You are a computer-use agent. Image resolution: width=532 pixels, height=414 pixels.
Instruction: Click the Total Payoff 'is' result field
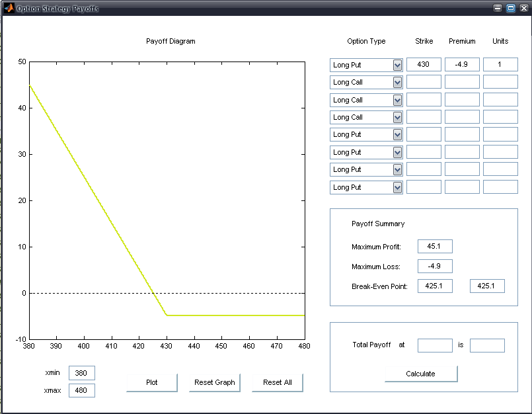coord(487,345)
